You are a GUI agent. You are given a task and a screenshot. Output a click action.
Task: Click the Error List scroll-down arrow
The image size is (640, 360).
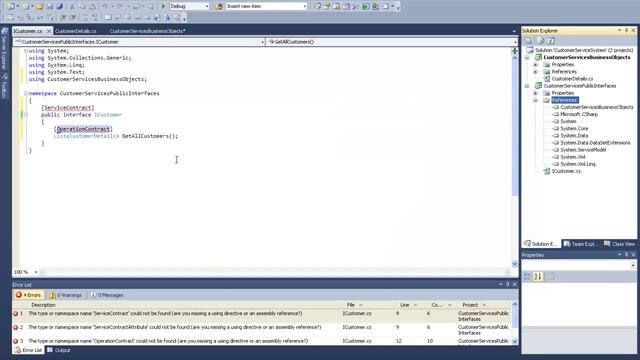point(515,342)
